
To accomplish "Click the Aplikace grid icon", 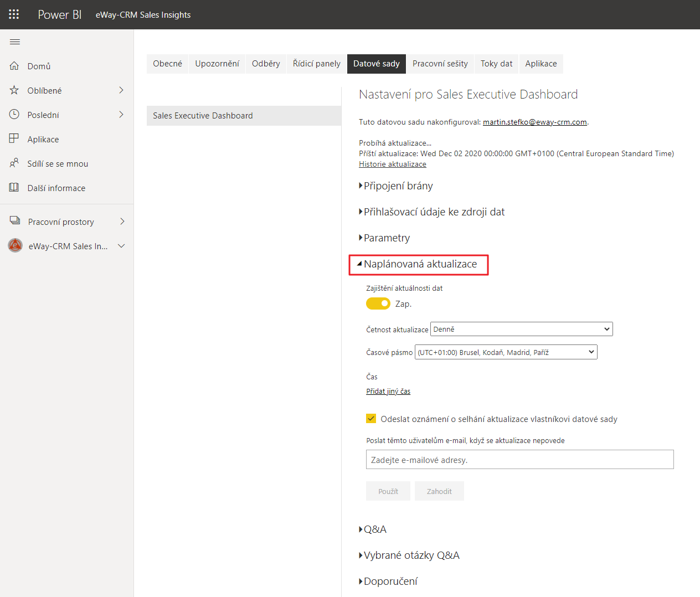I will pyautogui.click(x=14, y=138).
